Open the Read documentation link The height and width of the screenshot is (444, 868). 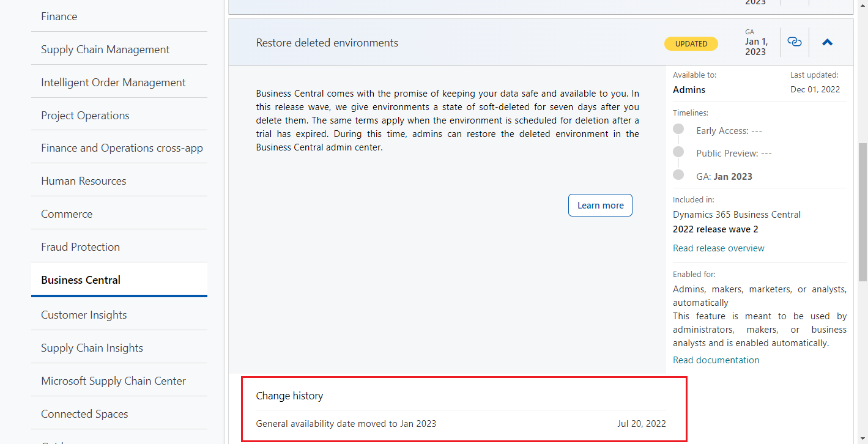coord(716,360)
